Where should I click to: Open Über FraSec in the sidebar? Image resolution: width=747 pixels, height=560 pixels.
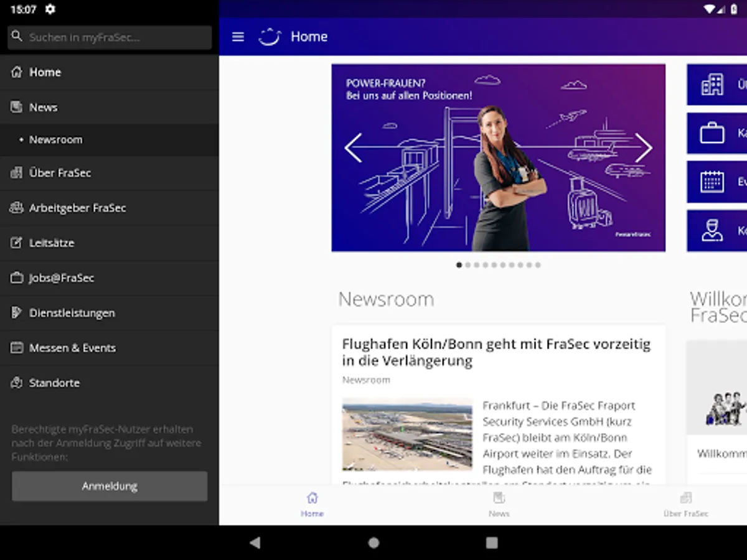point(109,173)
